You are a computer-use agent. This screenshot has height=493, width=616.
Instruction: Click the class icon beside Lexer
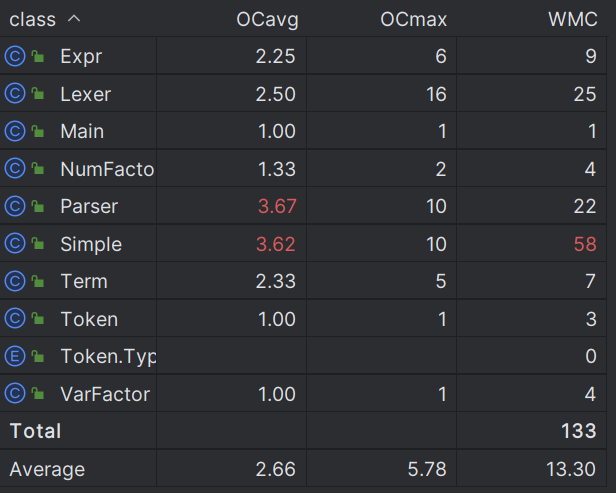(15, 94)
